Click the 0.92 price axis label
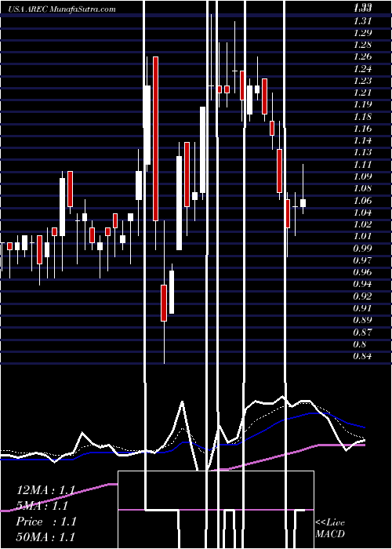 (362, 296)
